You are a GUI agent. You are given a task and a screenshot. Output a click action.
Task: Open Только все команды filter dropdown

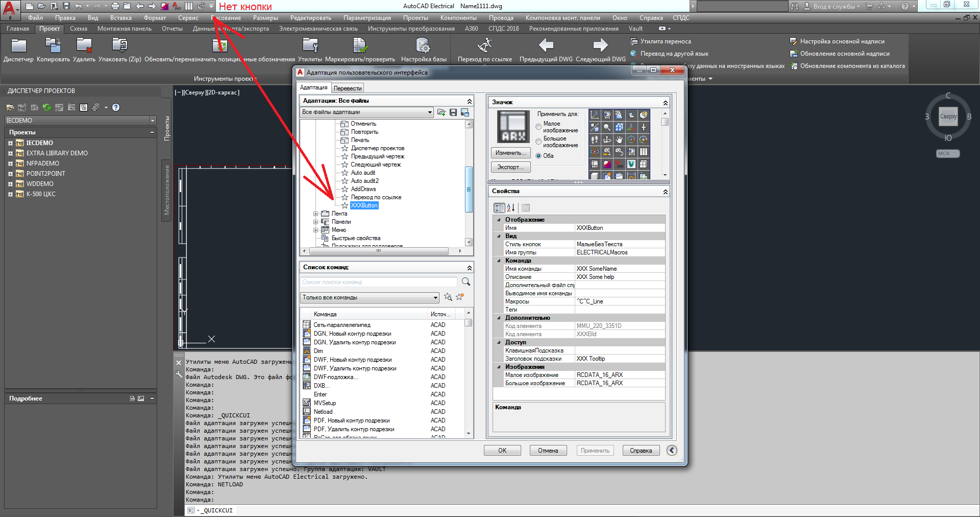click(x=370, y=297)
